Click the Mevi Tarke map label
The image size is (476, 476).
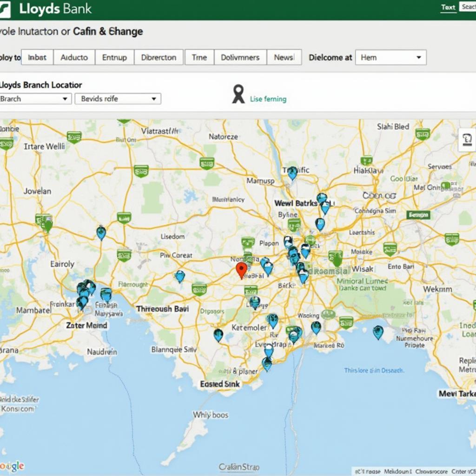(x=457, y=394)
